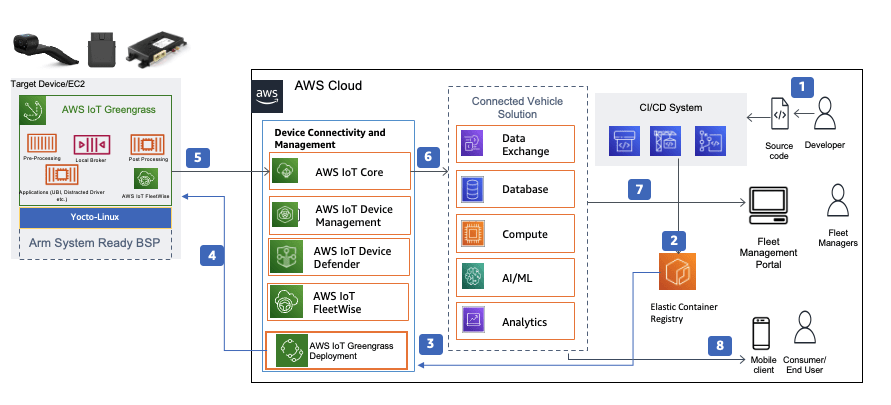Click the 'Fleet Managers' caption
The height and width of the screenshot is (405, 891).
(x=838, y=237)
